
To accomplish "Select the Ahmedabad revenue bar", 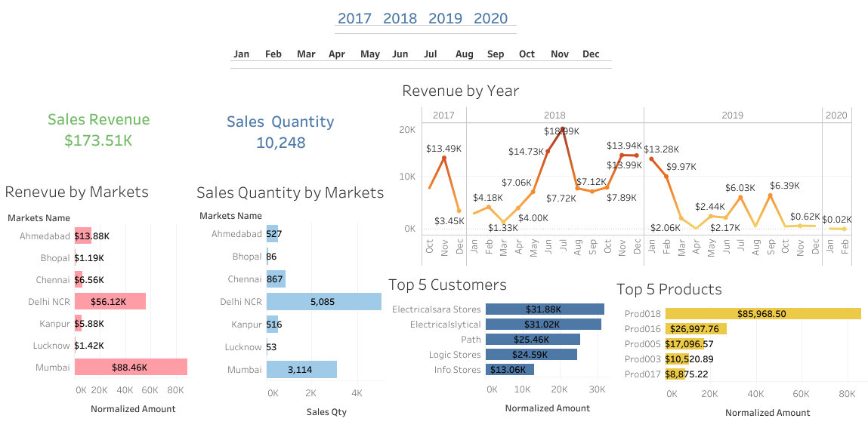I will tap(85, 235).
